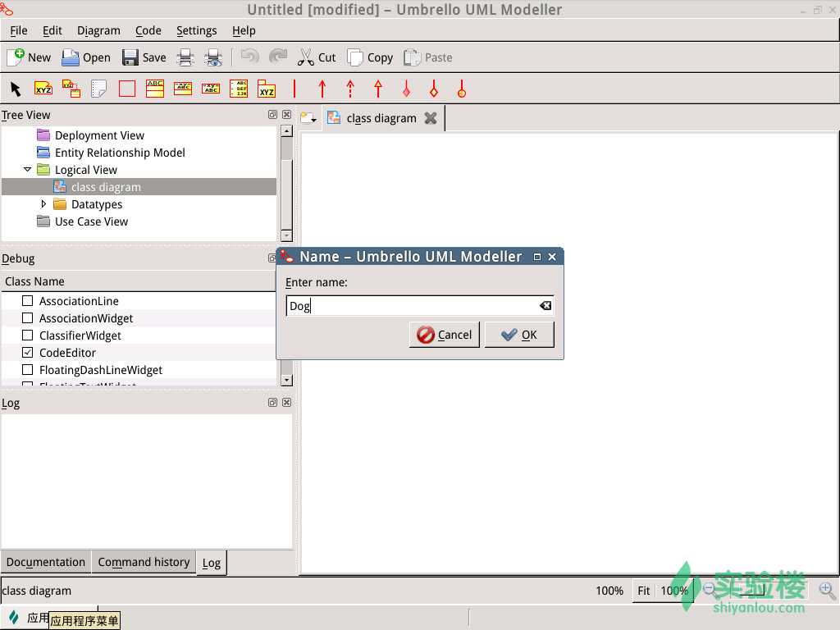This screenshot has width=840, height=630.
Task: Open the Diagram menu
Action: click(x=98, y=30)
